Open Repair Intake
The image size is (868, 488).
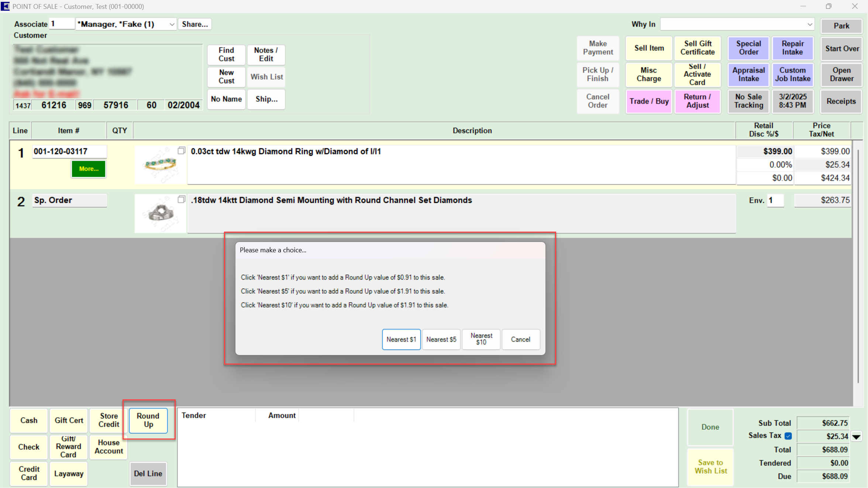tap(792, 48)
